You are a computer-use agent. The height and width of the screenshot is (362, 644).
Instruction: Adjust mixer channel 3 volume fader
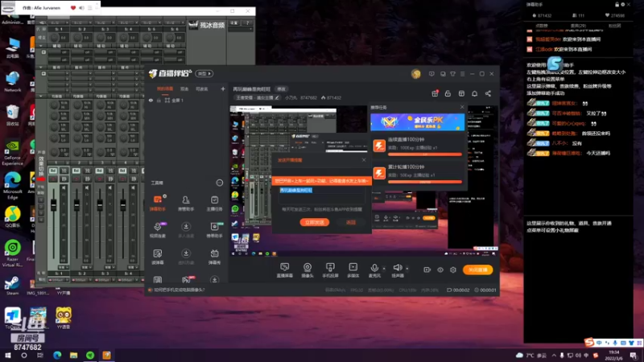coord(100,204)
